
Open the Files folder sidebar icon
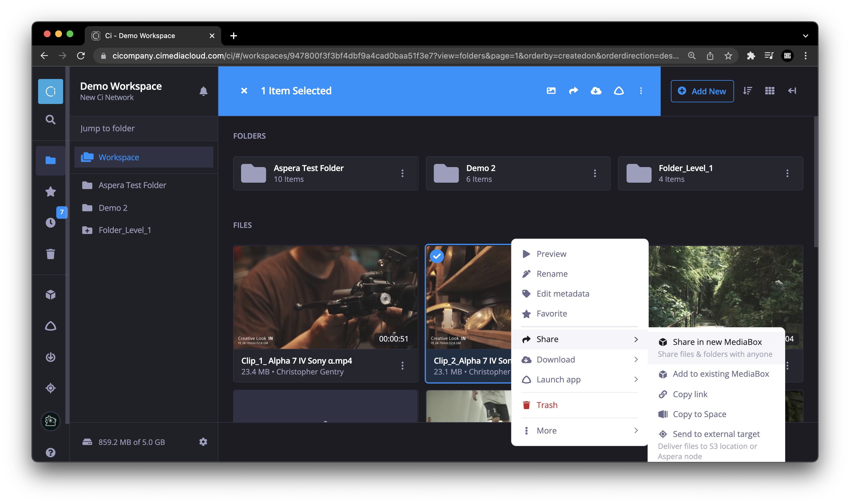pos(50,160)
